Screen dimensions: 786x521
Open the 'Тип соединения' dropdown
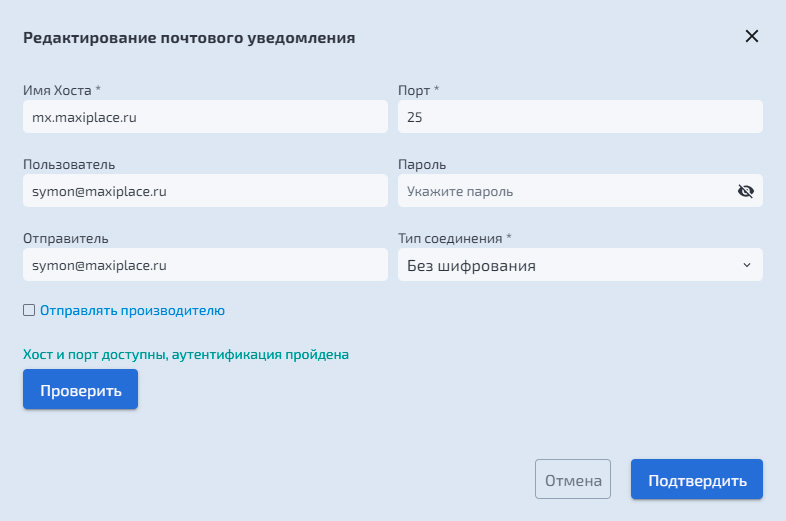pyautogui.click(x=580, y=265)
